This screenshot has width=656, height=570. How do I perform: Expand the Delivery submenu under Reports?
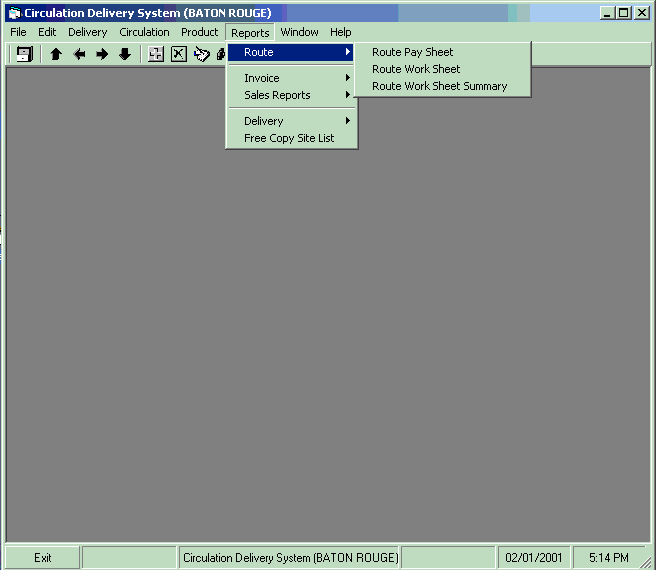click(291, 121)
